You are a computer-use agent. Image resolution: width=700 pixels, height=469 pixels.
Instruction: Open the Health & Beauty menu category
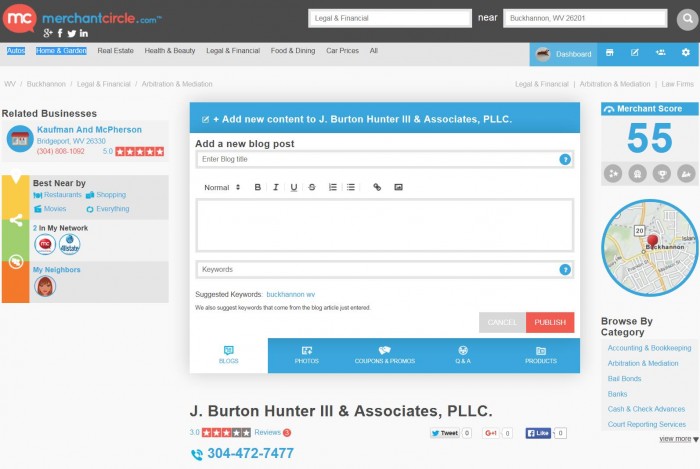coord(170,51)
